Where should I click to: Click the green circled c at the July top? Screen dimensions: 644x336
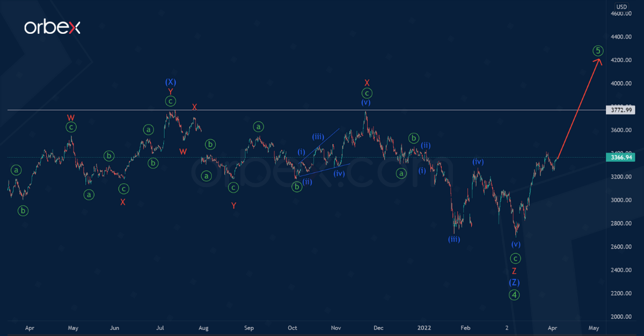click(170, 101)
